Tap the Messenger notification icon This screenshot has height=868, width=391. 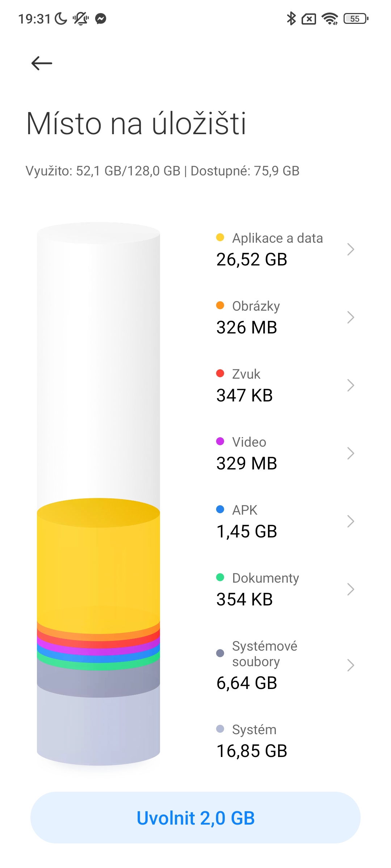coord(101,18)
